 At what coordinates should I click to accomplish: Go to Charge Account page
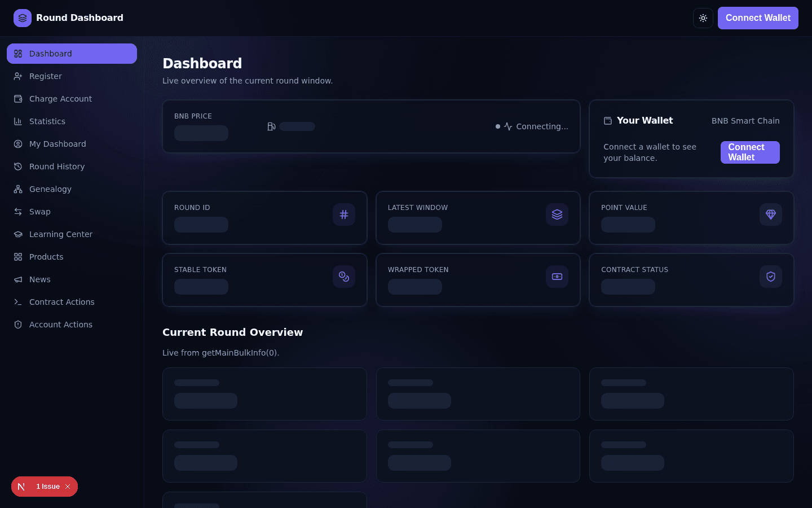click(72, 99)
